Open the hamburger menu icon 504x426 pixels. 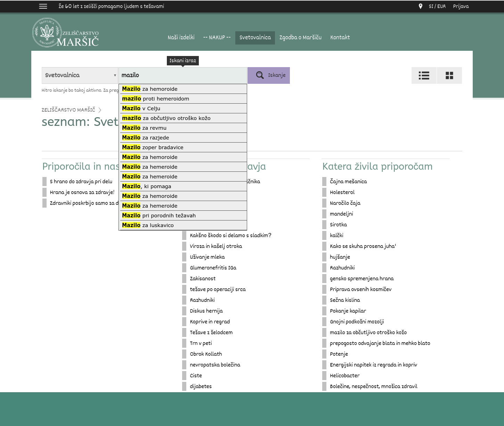(x=43, y=6)
